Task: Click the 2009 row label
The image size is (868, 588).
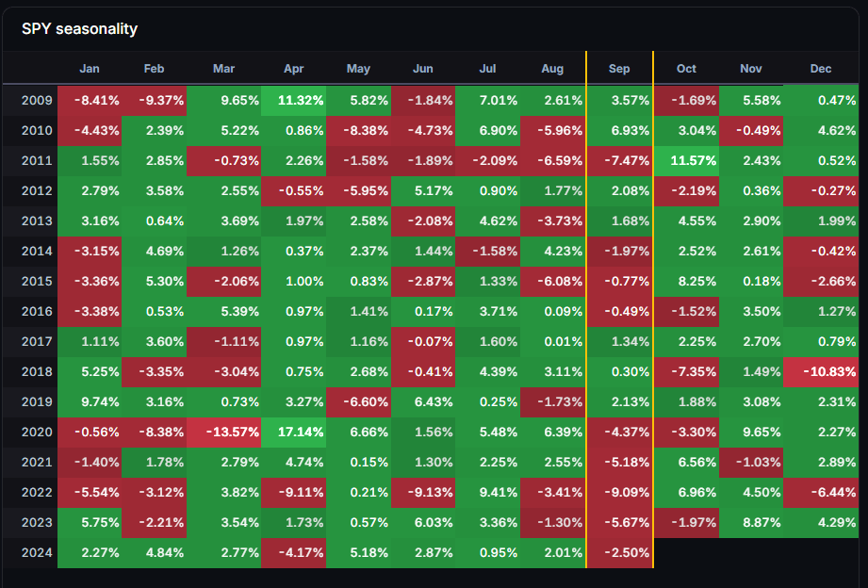Action: tap(36, 101)
